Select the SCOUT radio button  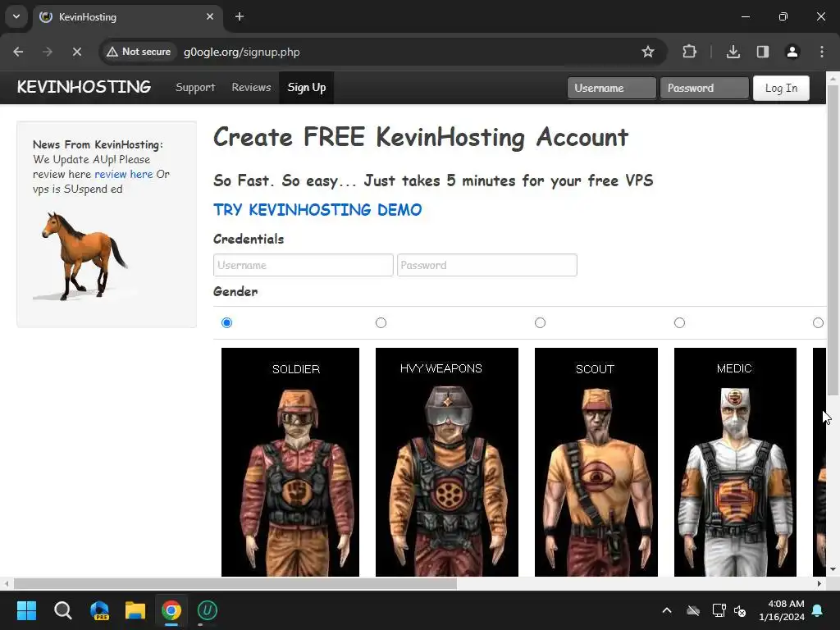tap(540, 322)
